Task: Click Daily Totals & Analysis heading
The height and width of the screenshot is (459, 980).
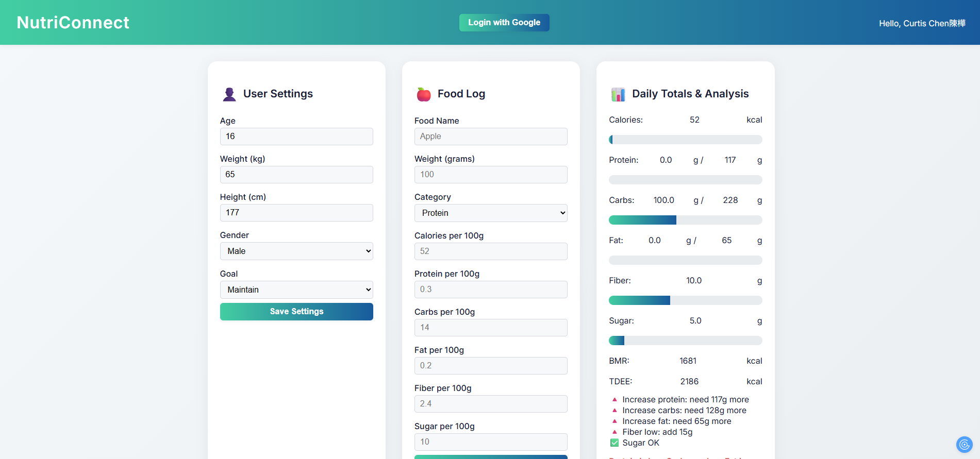Action: (690, 94)
